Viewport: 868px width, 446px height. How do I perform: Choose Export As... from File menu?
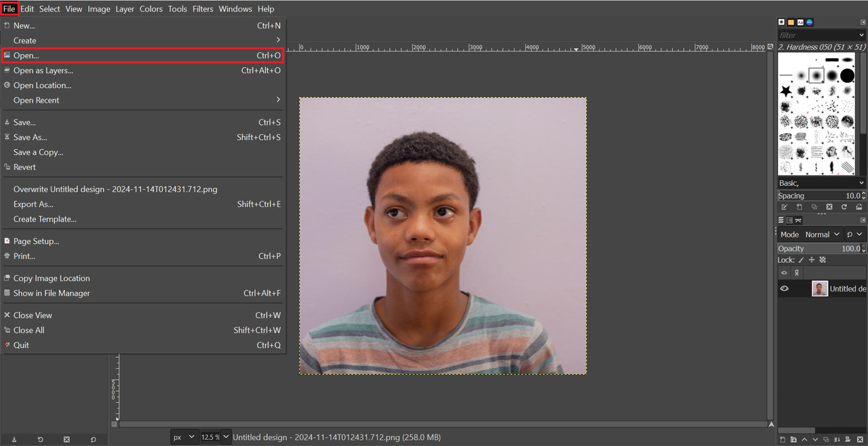click(x=142, y=204)
